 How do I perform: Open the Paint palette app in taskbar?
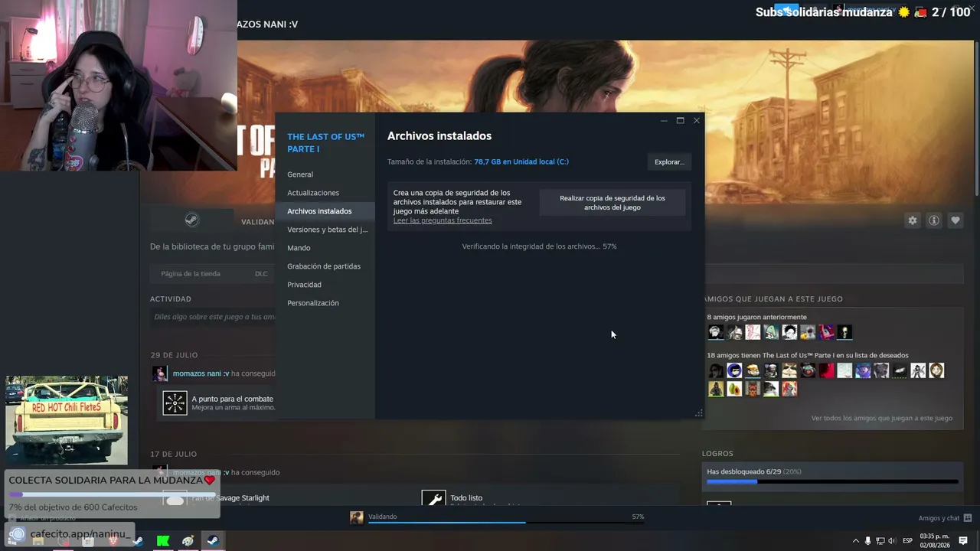tap(188, 541)
